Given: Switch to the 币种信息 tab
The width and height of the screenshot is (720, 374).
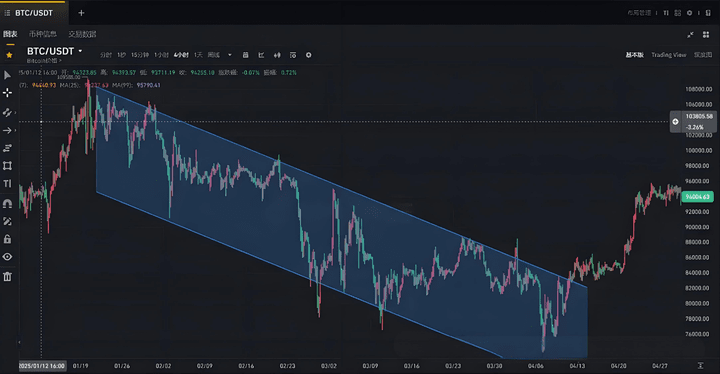Looking at the screenshot, I should point(43,34).
